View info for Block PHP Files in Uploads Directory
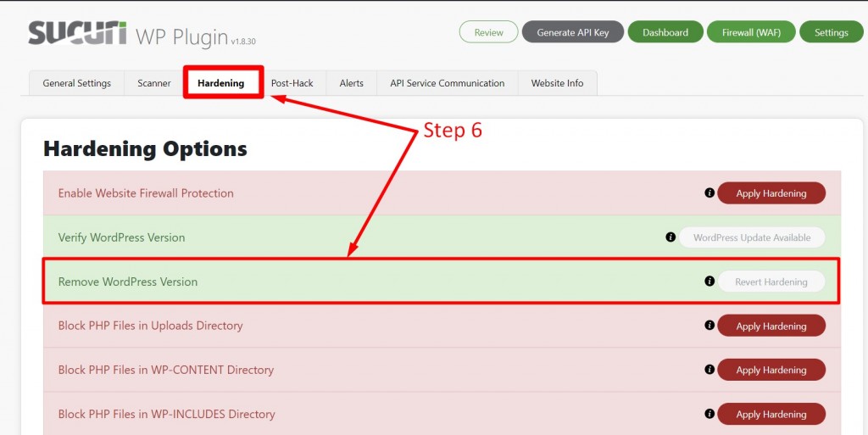 click(709, 326)
